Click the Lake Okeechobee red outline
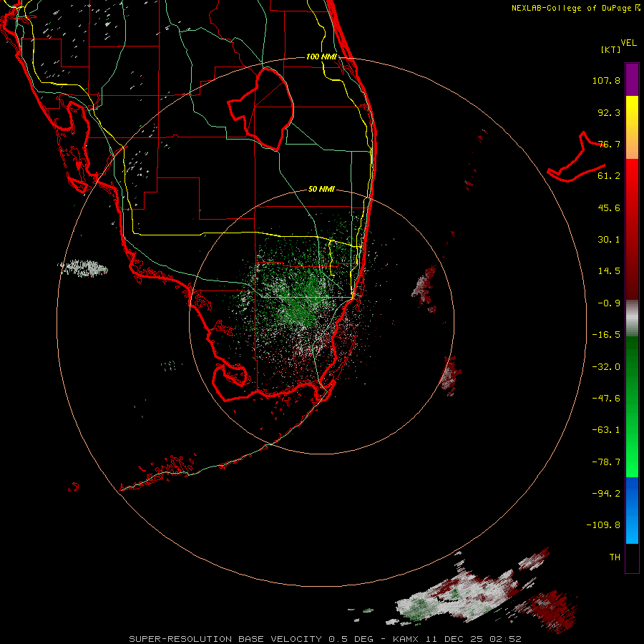Viewport: 644px width, 644px height. (x=261, y=109)
